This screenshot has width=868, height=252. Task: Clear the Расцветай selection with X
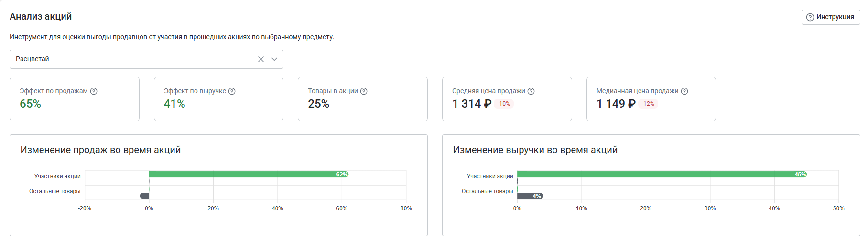[x=261, y=59]
